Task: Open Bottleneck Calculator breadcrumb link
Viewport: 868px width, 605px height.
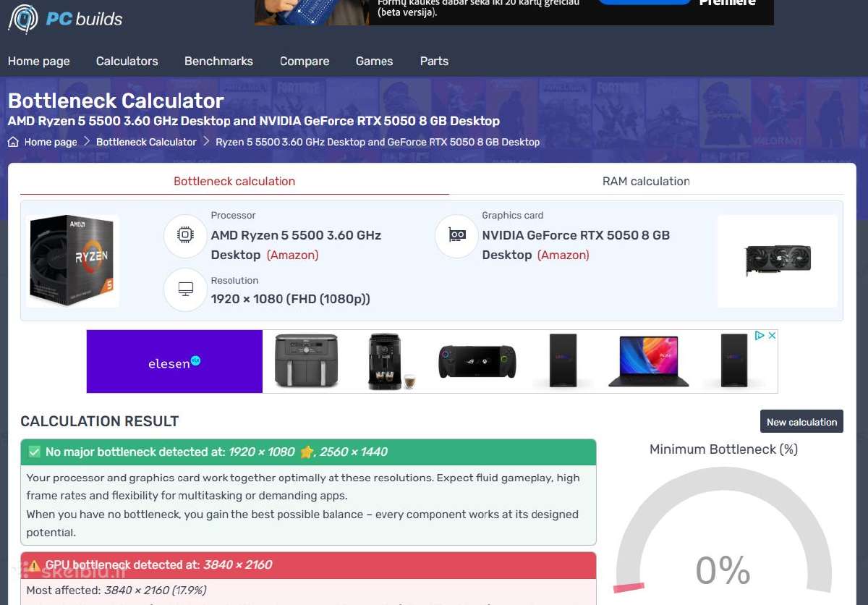Action: 146,142
